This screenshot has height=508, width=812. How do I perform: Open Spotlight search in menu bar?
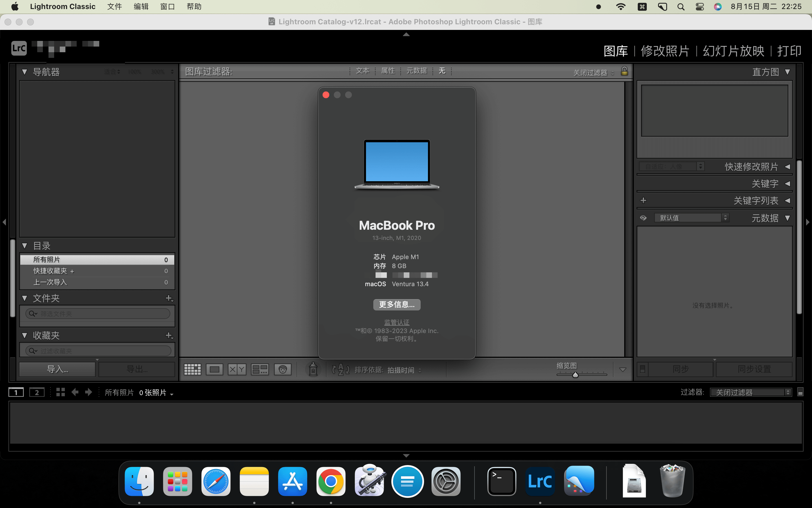coord(681,7)
